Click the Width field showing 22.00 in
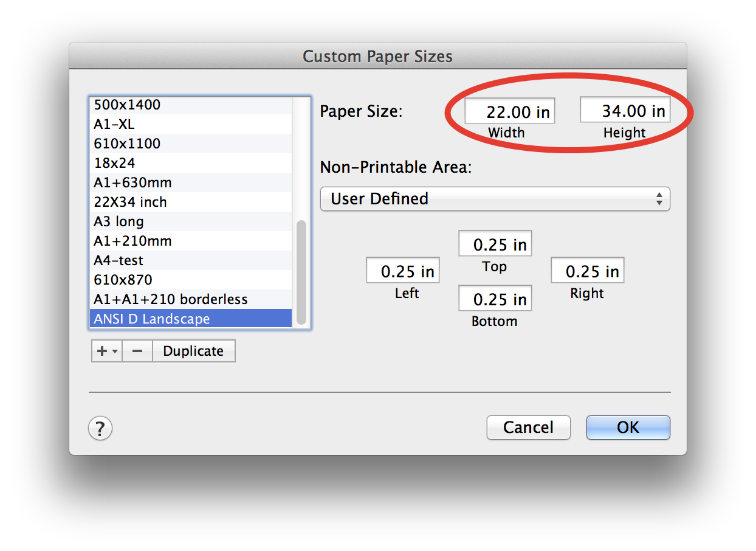The height and width of the screenshot is (551, 756). tap(510, 111)
